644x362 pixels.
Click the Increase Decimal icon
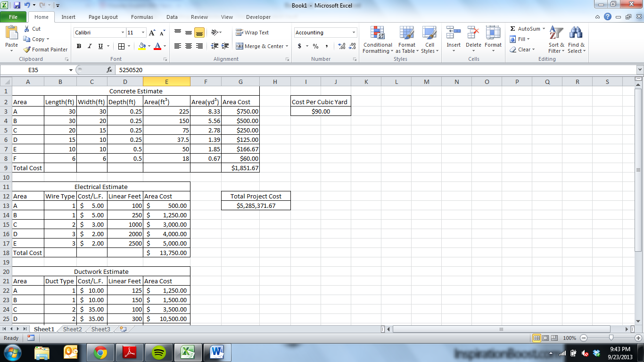pyautogui.click(x=341, y=47)
